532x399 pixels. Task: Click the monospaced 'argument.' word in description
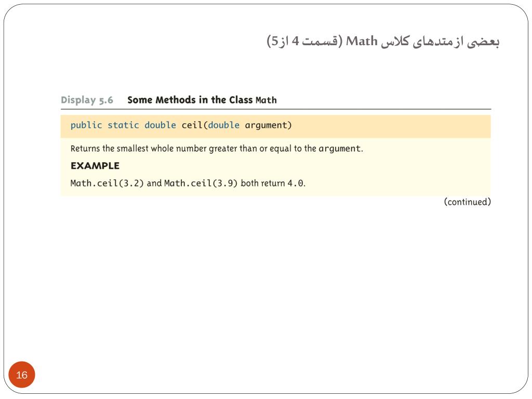(x=341, y=149)
